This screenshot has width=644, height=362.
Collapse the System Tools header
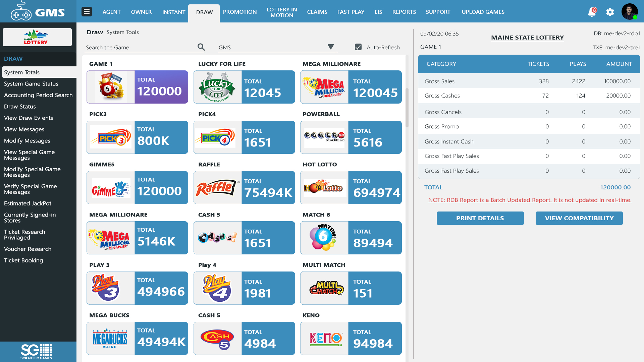tap(122, 32)
